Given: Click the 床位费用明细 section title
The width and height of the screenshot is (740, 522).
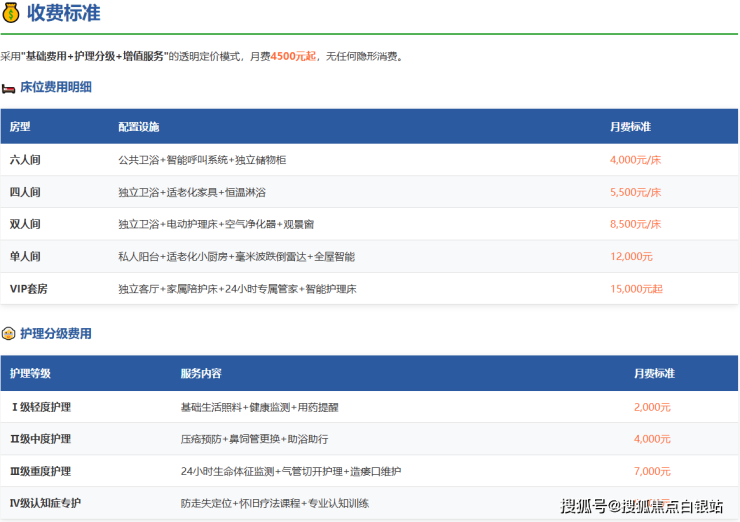Looking at the screenshot, I should point(56,88).
